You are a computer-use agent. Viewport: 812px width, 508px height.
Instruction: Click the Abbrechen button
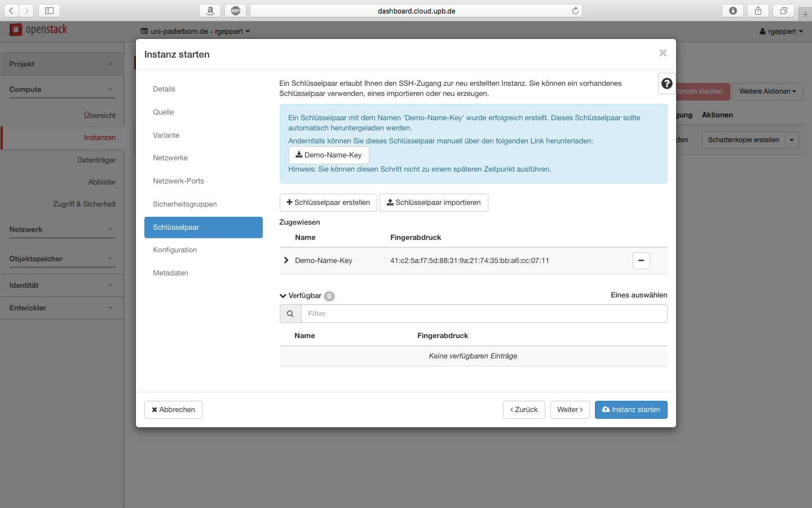click(173, 410)
